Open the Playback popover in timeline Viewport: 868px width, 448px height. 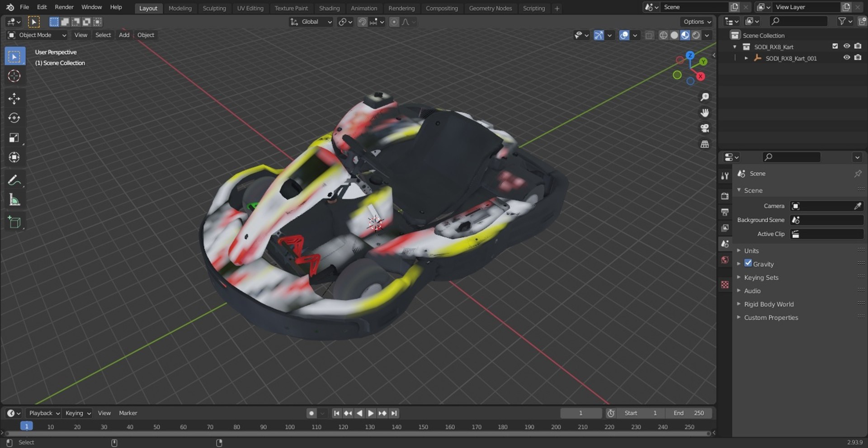(44, 413)
